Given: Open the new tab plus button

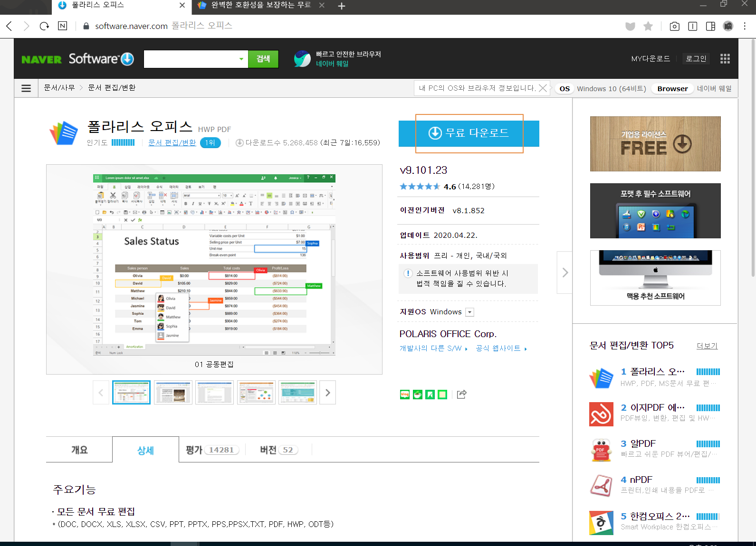Looking at the screenshot, I should click(342, 6).
